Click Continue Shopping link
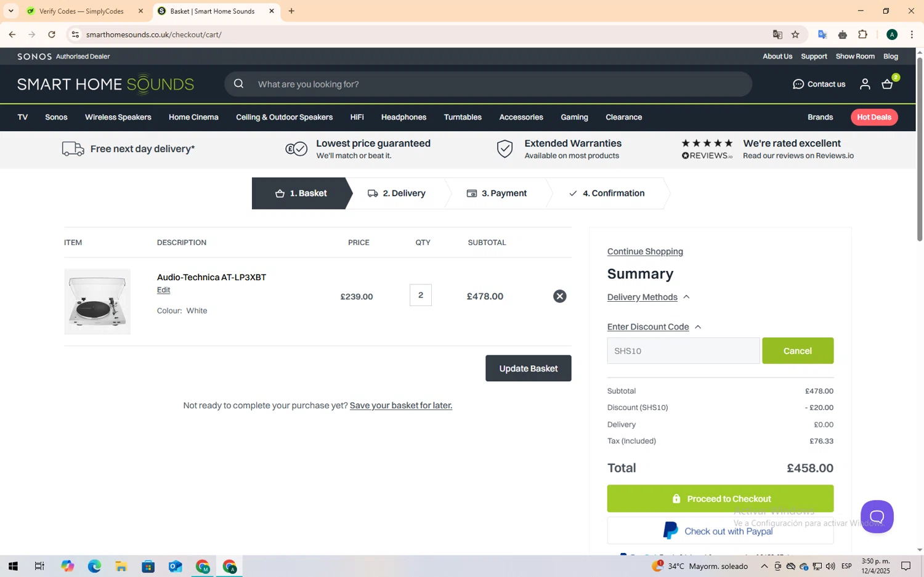The height and width of the screenshot is (577, 924). point(645,251)
